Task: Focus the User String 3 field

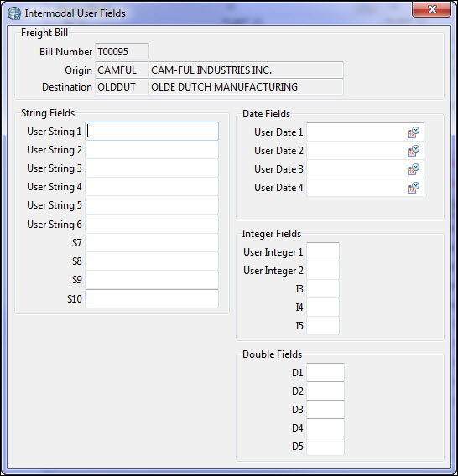Action: 152,168
